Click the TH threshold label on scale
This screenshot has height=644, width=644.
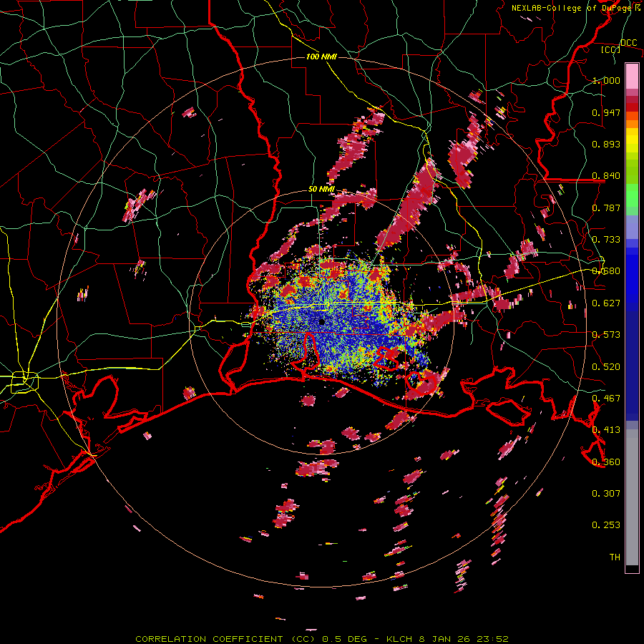pos(615,557)
